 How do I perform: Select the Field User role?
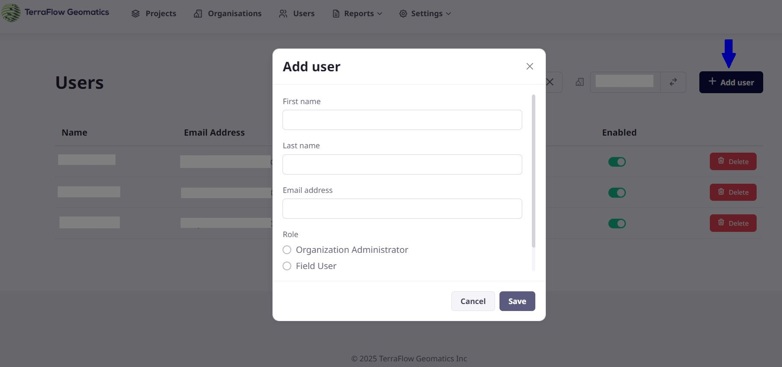coord(287,266)
